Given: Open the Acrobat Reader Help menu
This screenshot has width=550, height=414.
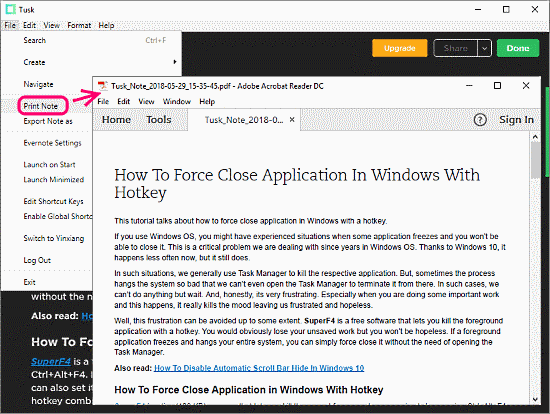Looking at the screenshot, I should tap(207, 101).
